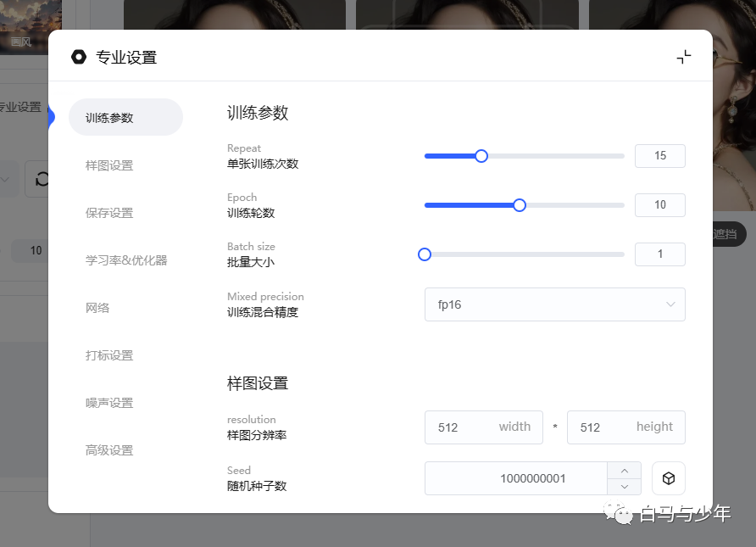Collapse the 专业设置 dialog with shrink icon

pos(684,57)
